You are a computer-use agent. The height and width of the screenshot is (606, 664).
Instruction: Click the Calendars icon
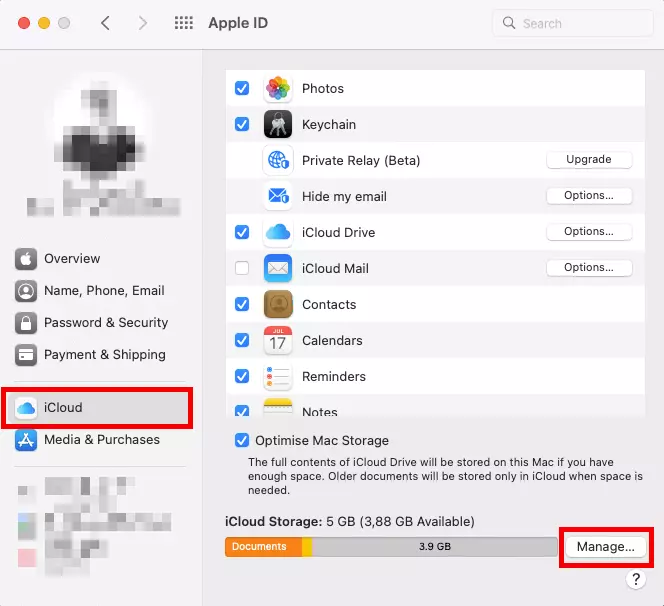click(x=277, y=341)
